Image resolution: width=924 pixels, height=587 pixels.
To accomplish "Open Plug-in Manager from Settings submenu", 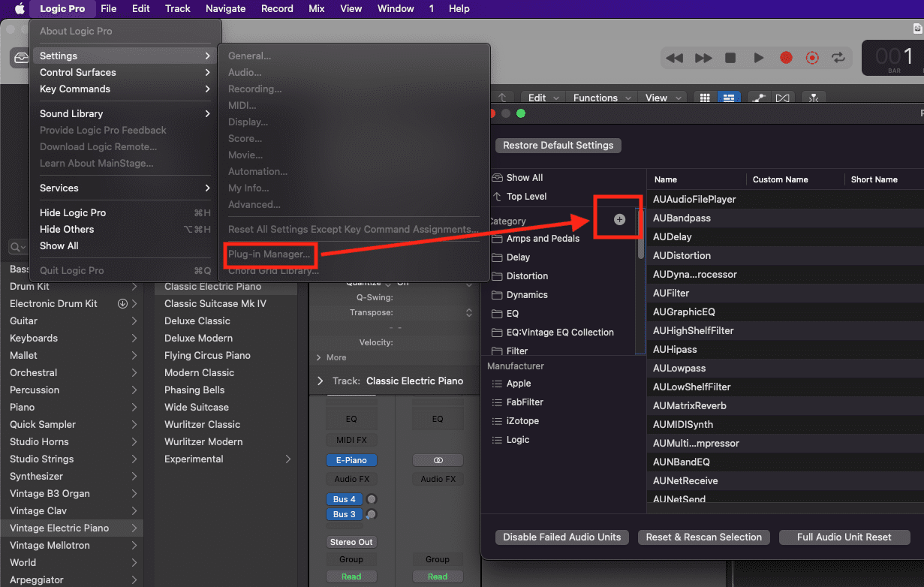I will coord(269,254).
